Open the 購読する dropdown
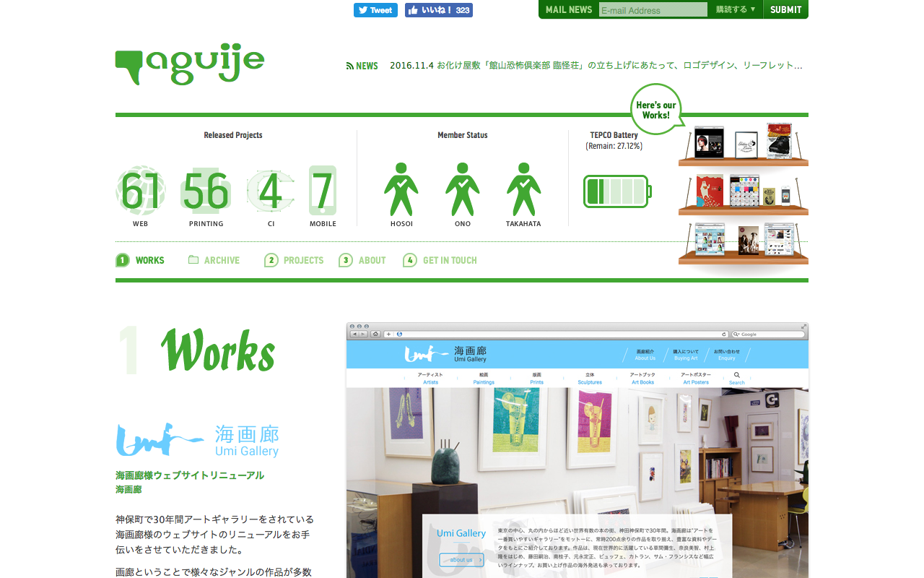 734,9
